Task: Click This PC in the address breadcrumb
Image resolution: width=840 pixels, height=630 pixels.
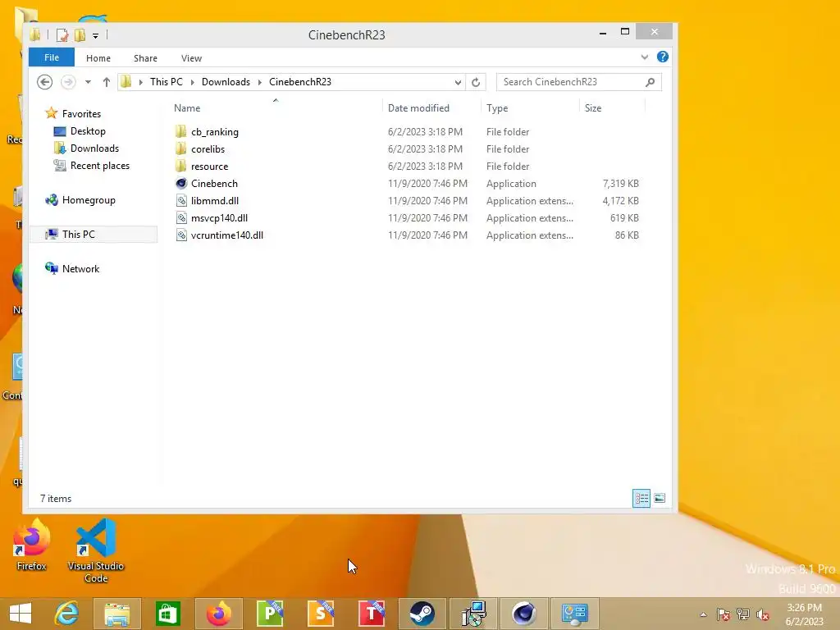Action: tap(166, 82)
